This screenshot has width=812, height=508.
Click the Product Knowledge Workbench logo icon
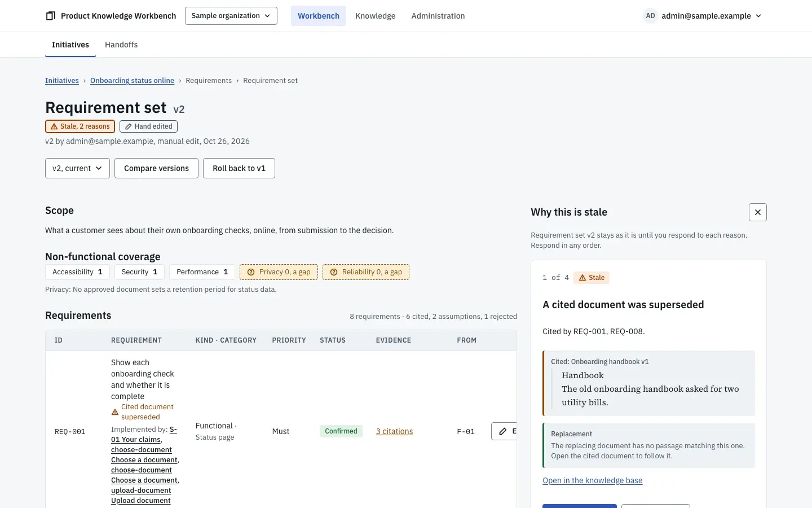(51, 16)
